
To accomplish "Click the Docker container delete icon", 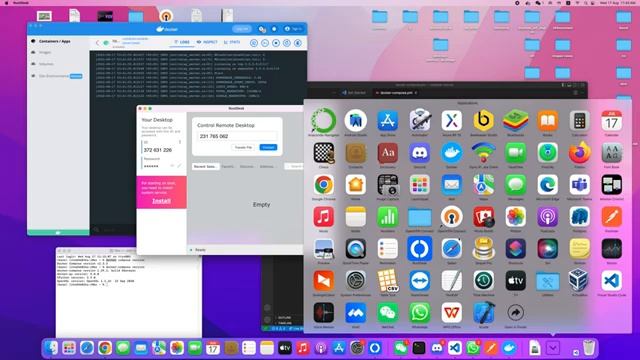I will click(298, 43).
